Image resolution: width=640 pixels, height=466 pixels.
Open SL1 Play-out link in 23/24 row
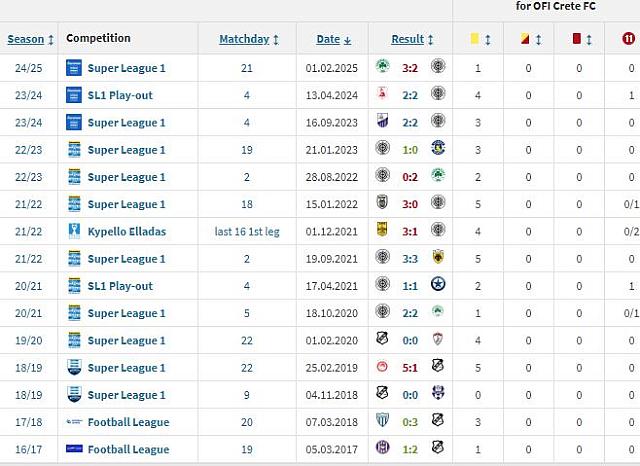pos(120,95)
